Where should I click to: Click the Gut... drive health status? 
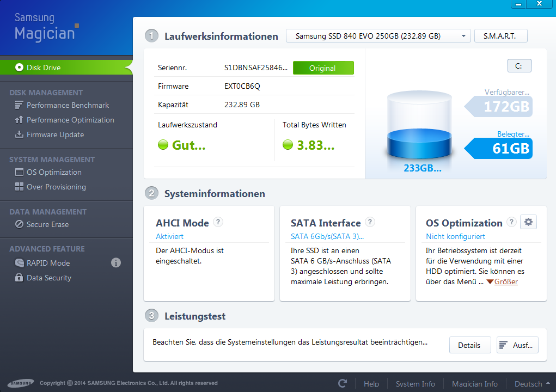click(x=188, y=145)
